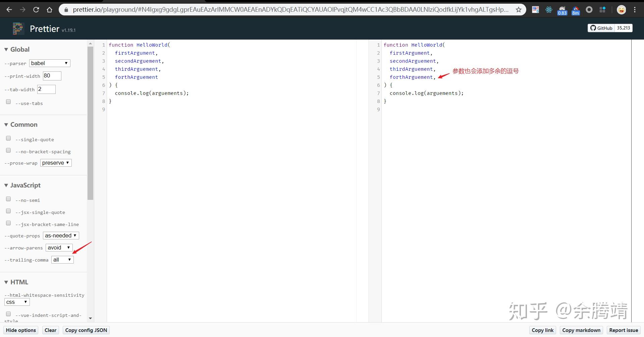Edit the --print-width input field
Viewport: 644px width, 337px height.
[52, 76]
